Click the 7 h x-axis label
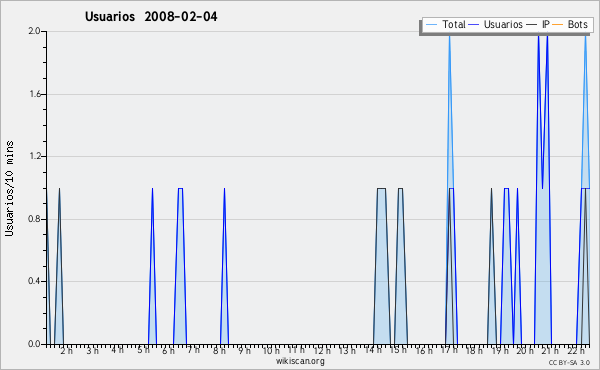The width and height of the screenshot is (600, 370). (x=194, y=350)
